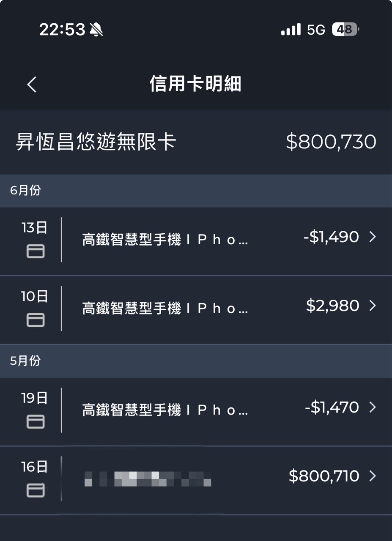Expand the $2,980 transaction chevron
This screenshot has height=541, width=392.
pos(372,306)
